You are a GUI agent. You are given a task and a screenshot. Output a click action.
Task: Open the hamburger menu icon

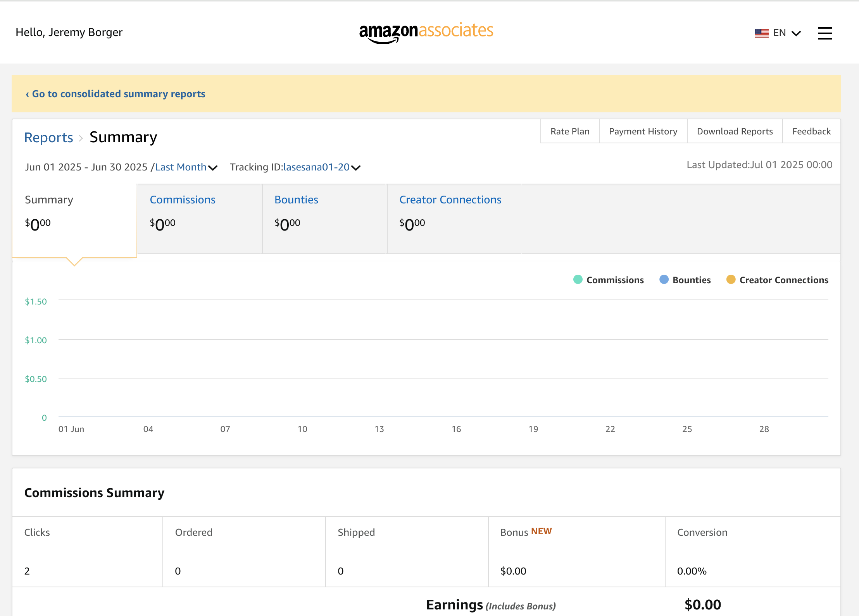click(x=825, y=33)
